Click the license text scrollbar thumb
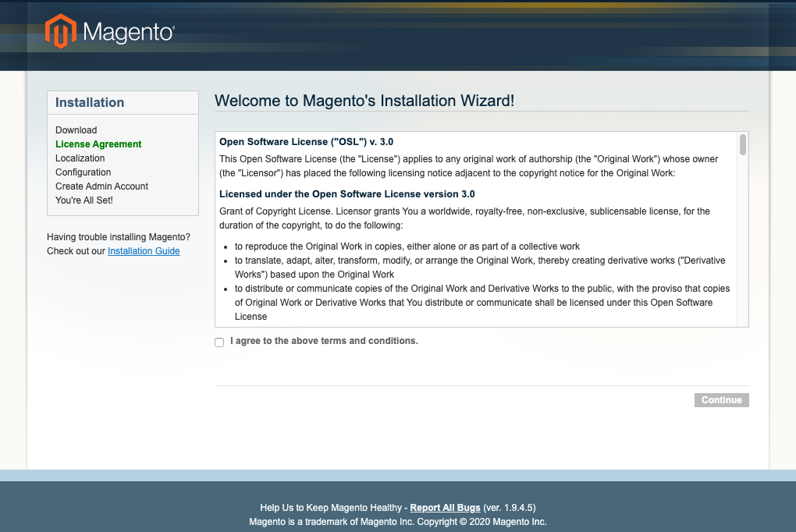 [x=743, y=144]
